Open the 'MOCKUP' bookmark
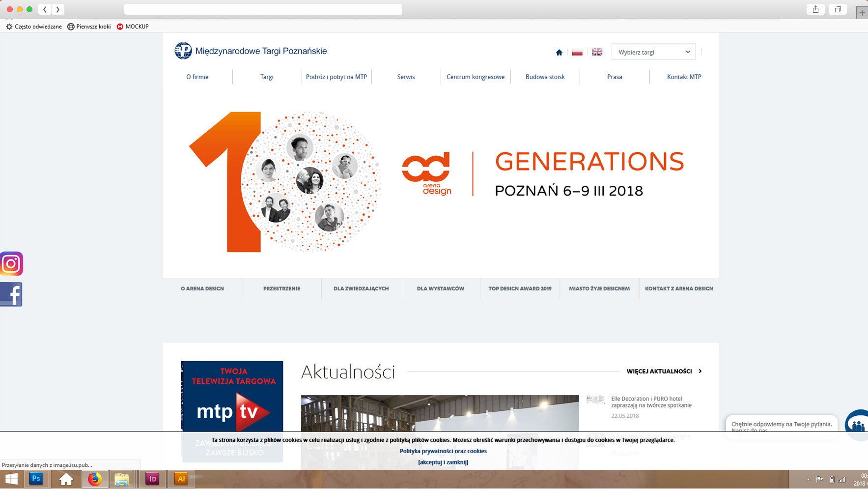868x489 pixels. tap(133, 27)
